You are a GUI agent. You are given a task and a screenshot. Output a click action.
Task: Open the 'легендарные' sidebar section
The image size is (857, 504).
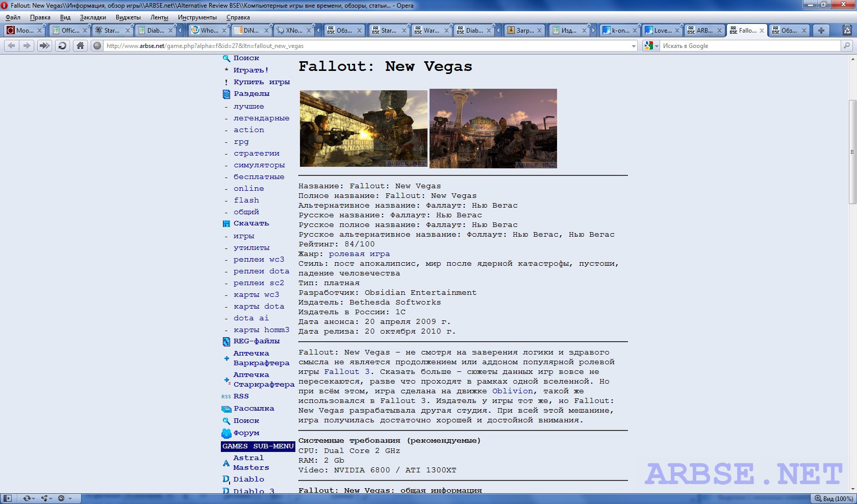click(261, 118)
